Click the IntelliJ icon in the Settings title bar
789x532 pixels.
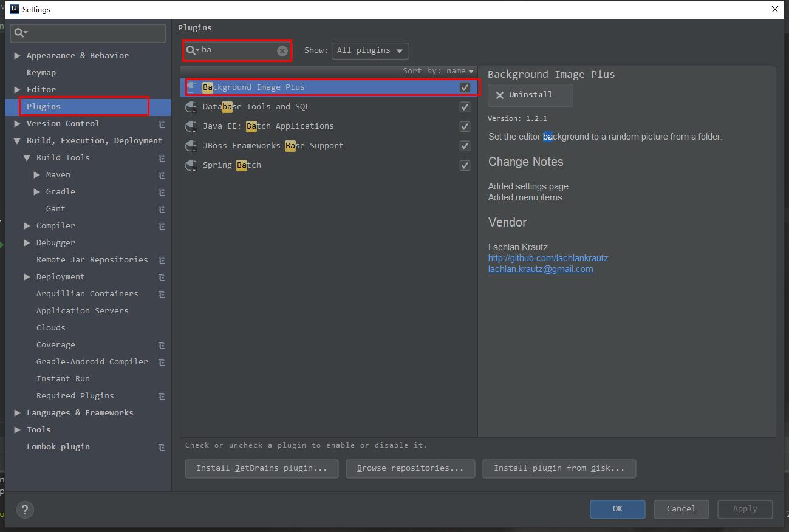15,9
